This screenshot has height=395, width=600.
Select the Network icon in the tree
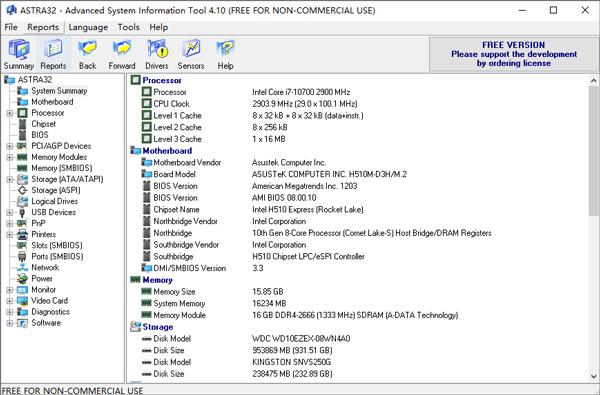pos(23,268)
